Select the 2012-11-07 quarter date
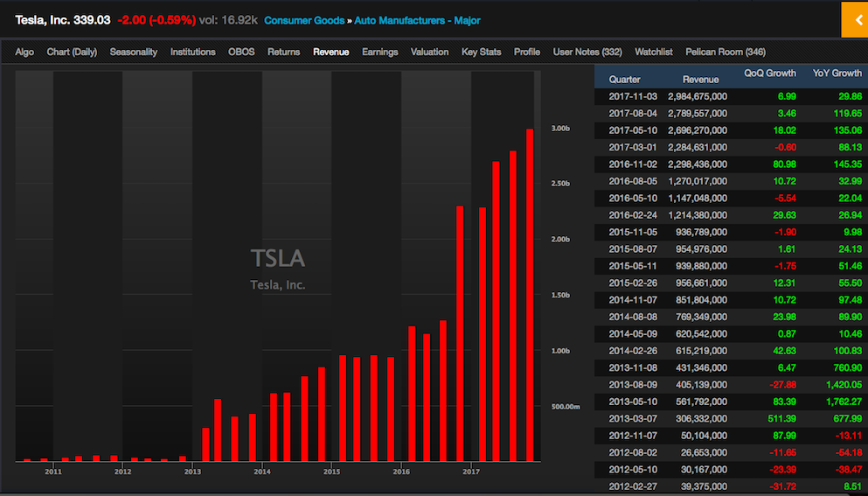 (x=633, y=436)
